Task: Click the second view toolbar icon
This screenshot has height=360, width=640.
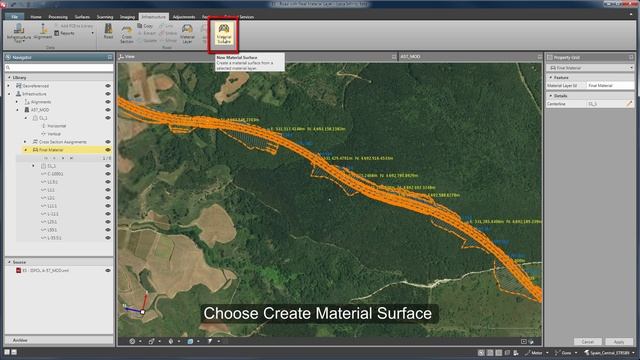Action: click(x=151, y=341)
